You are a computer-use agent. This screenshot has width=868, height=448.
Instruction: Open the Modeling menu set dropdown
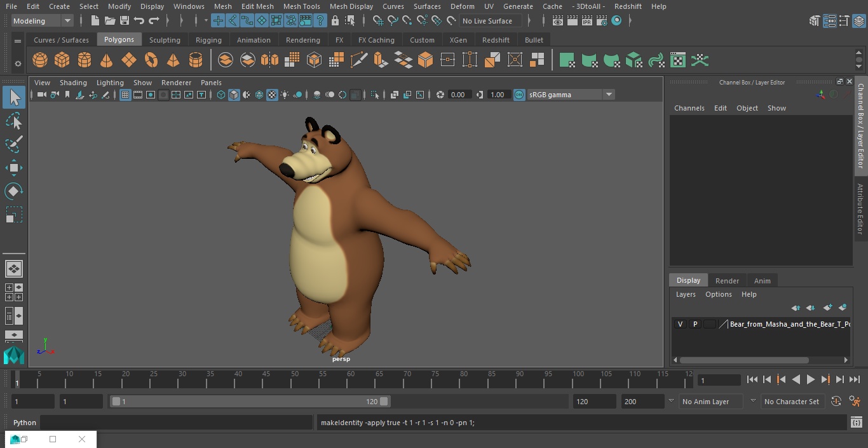(43, 21)
